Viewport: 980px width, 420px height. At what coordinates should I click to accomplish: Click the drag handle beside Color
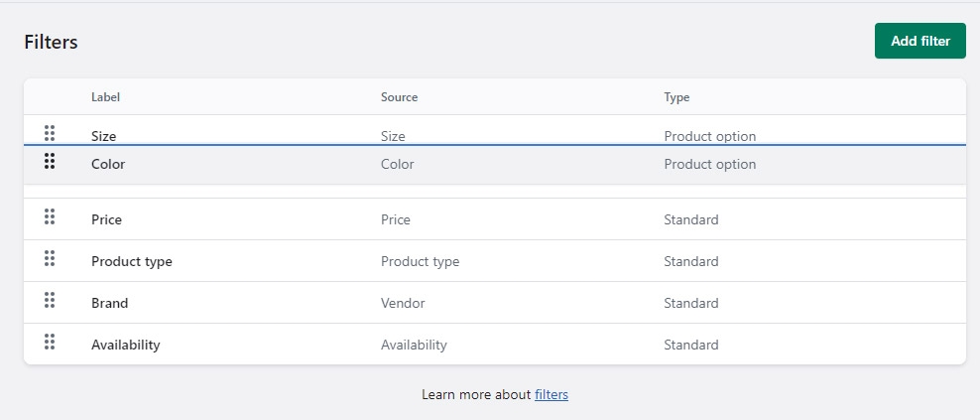[50, 161]
